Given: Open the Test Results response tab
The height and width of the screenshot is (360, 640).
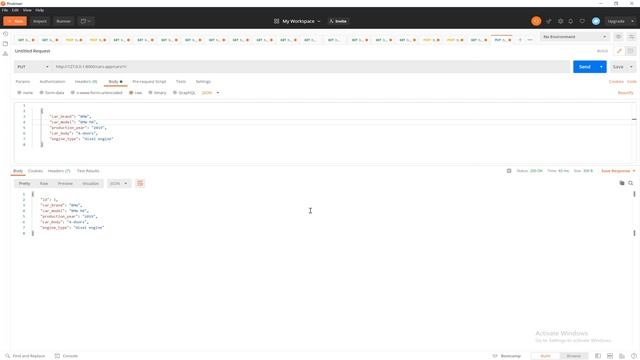Looking at the screenshot, I should point(88,171).
